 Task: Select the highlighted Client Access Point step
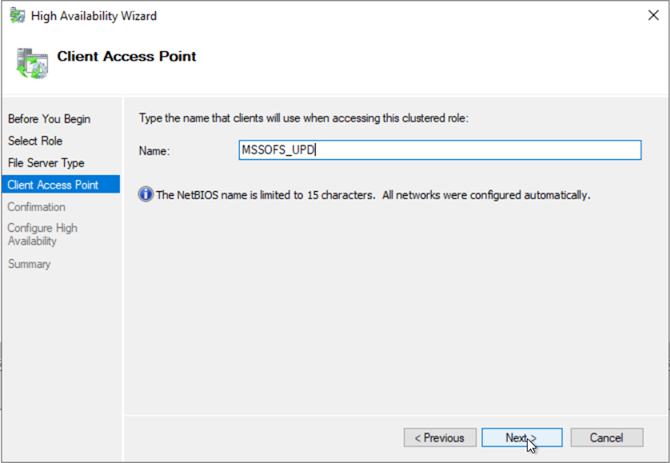[x=51, y=185]
